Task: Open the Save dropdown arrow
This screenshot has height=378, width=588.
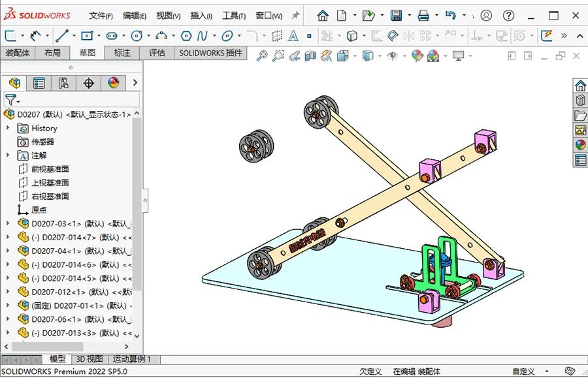Action: (410, 16)
